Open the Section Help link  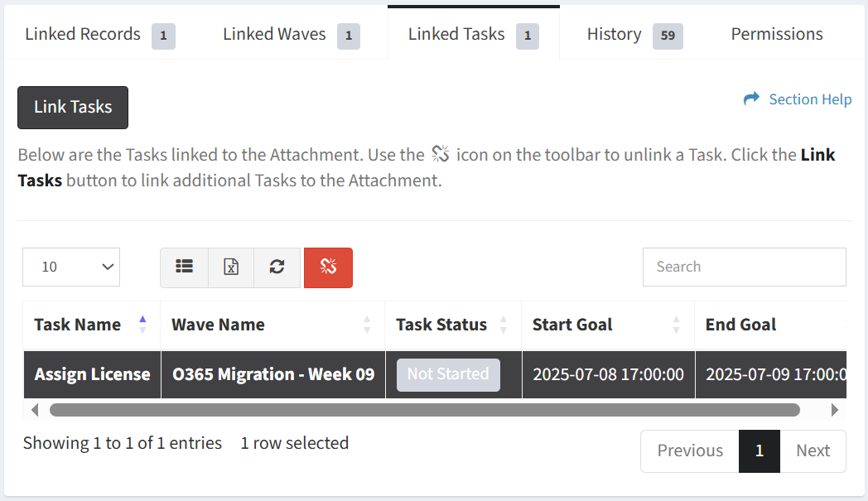pos(810,99)
